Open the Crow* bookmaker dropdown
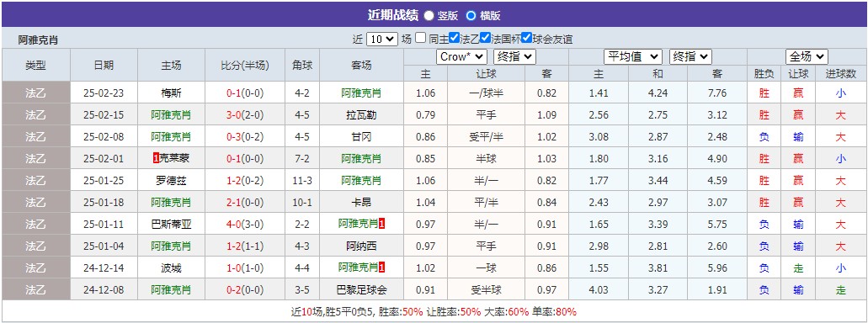The width and height of the screenshot is (868, 323). (461, 56)
